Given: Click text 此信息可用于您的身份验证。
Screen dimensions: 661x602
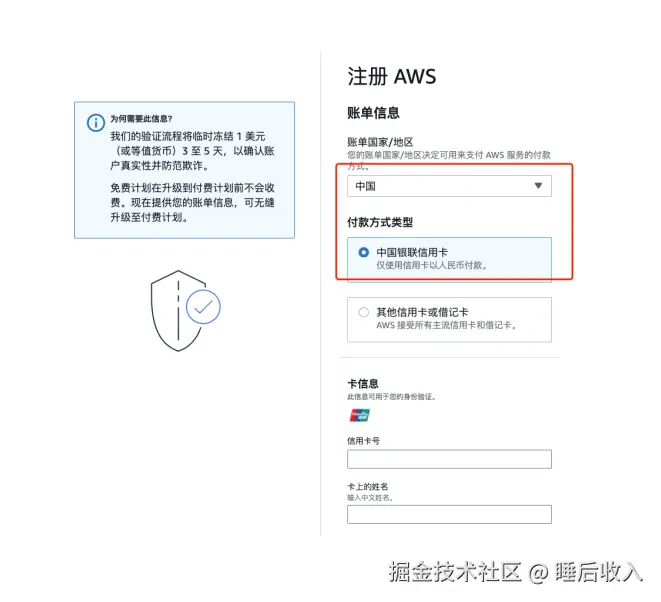Looking at the screenshot, I should 391,397.
